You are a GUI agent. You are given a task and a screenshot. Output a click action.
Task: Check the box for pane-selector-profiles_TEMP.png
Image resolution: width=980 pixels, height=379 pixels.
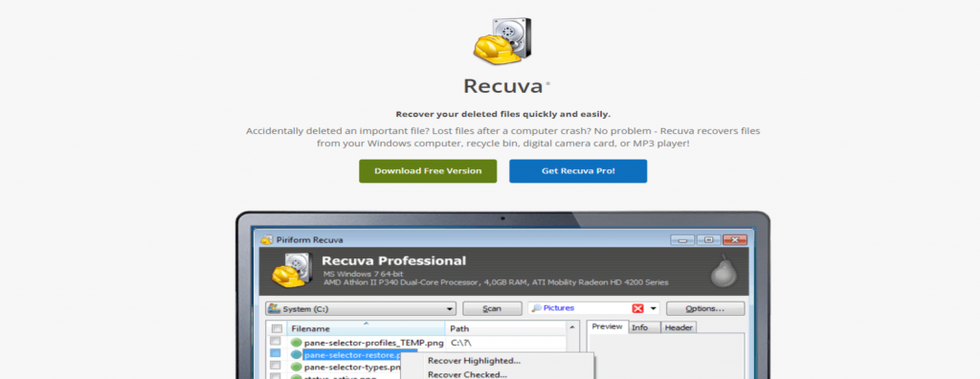click(x=275, y=342)
